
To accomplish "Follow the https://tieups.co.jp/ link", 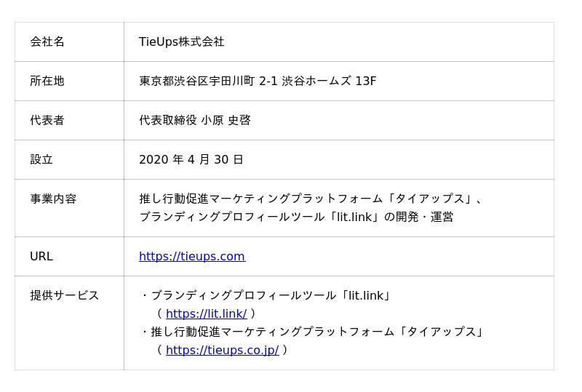I will click(x=222, y=350).
